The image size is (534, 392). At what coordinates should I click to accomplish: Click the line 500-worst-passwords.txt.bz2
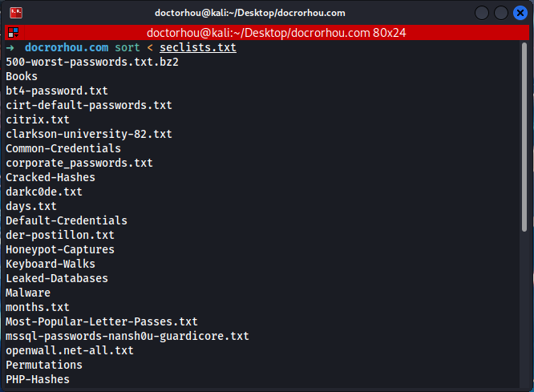click(x=92, y=62)
